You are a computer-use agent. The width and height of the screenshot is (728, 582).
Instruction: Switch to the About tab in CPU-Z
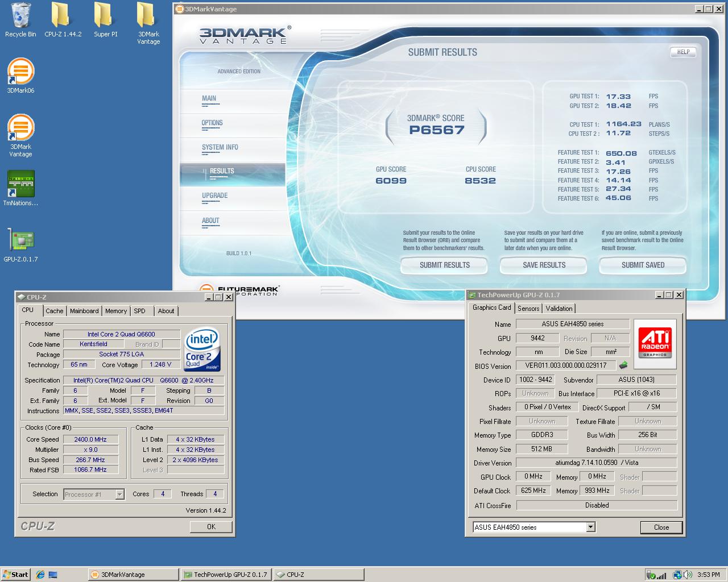tap(166, 311)
